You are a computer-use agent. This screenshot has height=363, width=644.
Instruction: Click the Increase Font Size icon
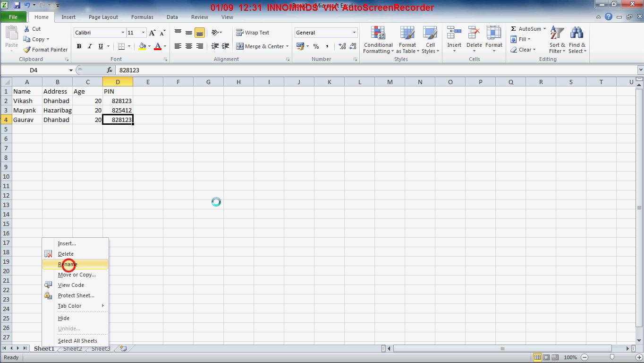pos(152,33)
